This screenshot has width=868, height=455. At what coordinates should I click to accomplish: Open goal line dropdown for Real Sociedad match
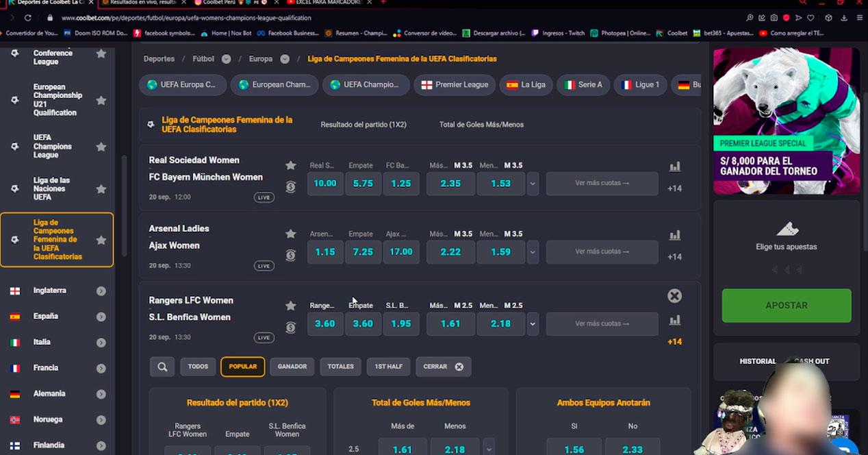click(533, 184)
